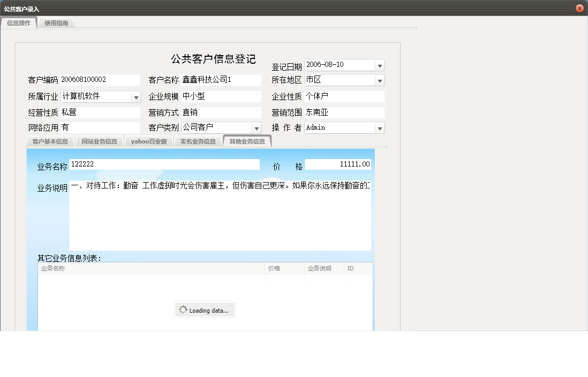The width and height of the screenshot is (588, 377).
Task: Select the 实名业务信息 tab
Action: pyautogui.click(x=198, y=141)
